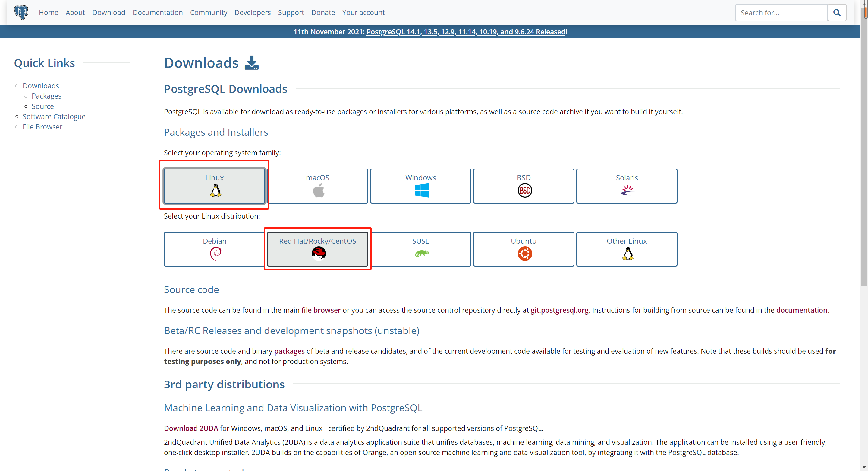Go to Download in top navigation
This screenshot has width=868, height=471.
(x=108, y=12)
